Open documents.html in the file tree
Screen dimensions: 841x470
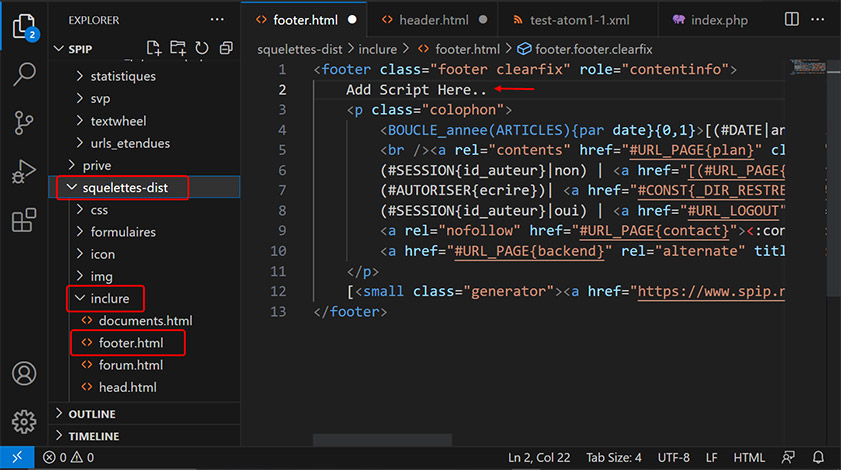(x=145, y=320)
